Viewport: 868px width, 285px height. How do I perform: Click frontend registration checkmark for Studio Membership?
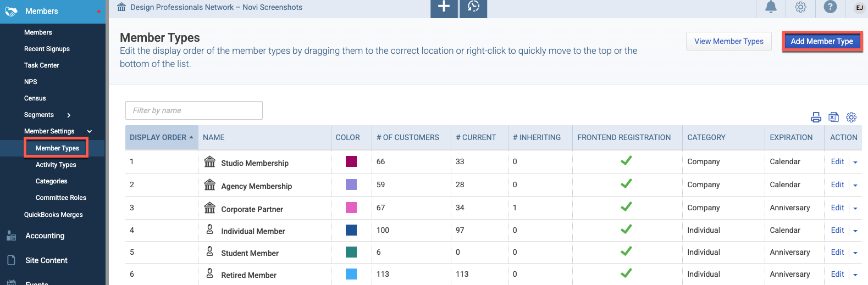coord(626,160)
